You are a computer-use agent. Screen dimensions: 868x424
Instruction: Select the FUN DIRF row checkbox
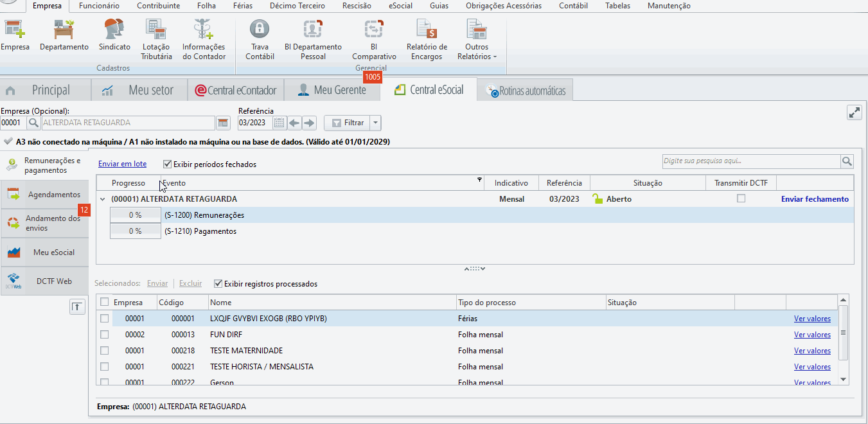point(104,334)
